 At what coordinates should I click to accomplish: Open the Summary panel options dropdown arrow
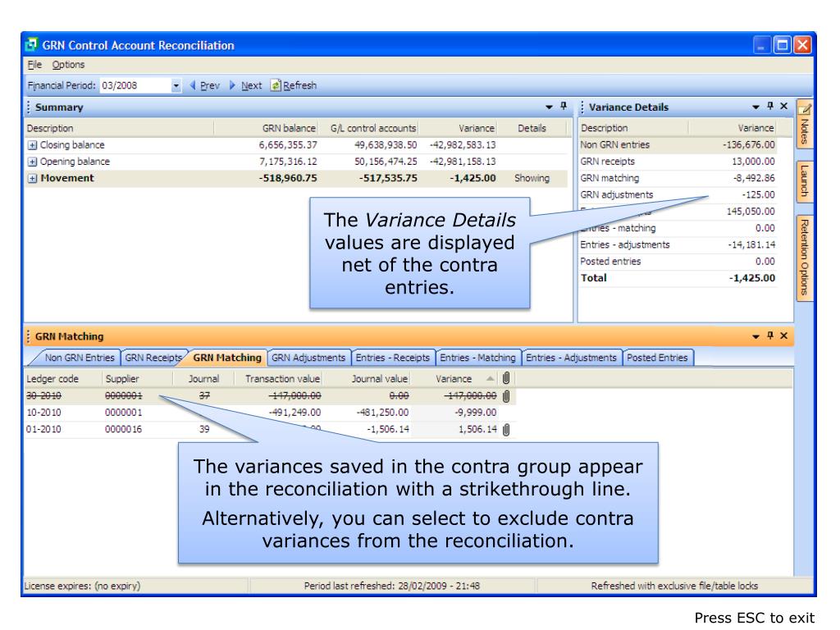[549, 107]
